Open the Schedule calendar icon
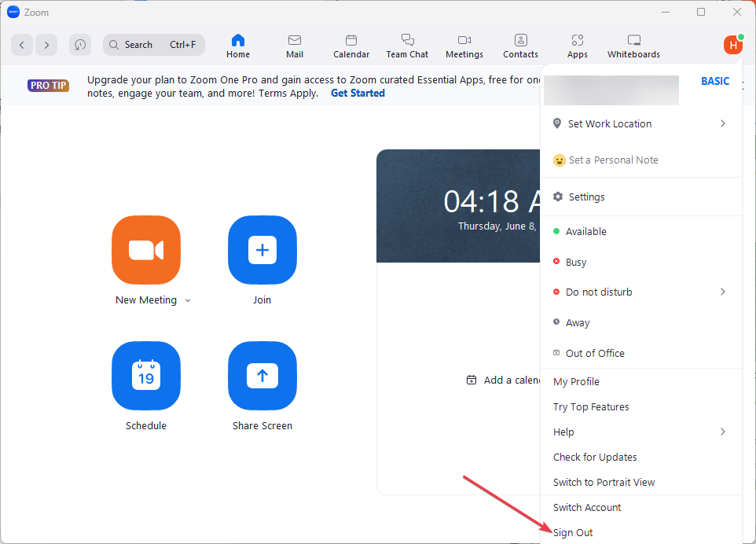The height and width of the screenshot is (544, 756). [x=146, y=376]
